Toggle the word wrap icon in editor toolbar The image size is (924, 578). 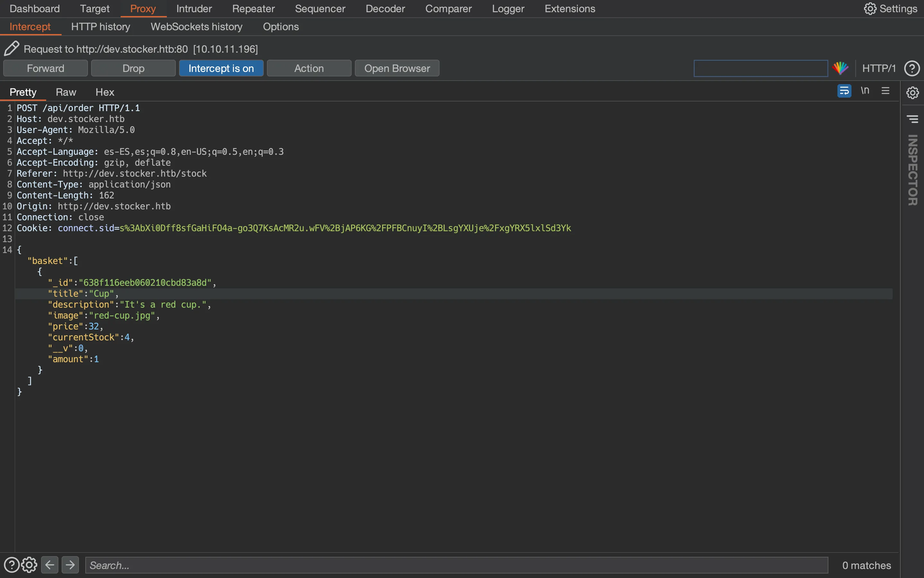(x=844, y=91)
